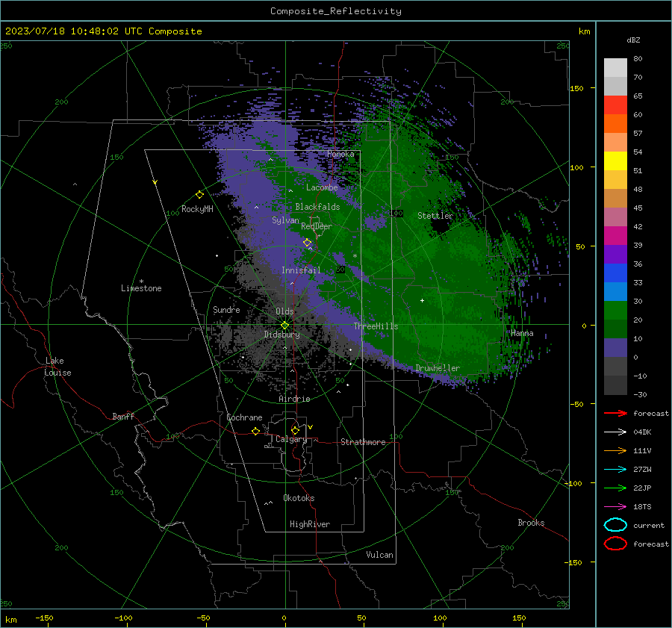Click the Sundre town label
Screen dimensions: 672x628
(x=226, y=309)
